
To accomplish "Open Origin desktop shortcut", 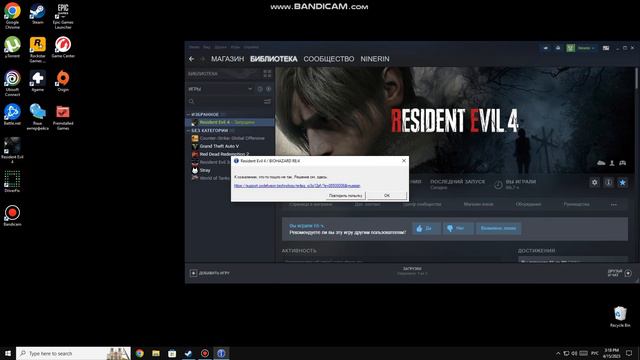I will [63, 80].
